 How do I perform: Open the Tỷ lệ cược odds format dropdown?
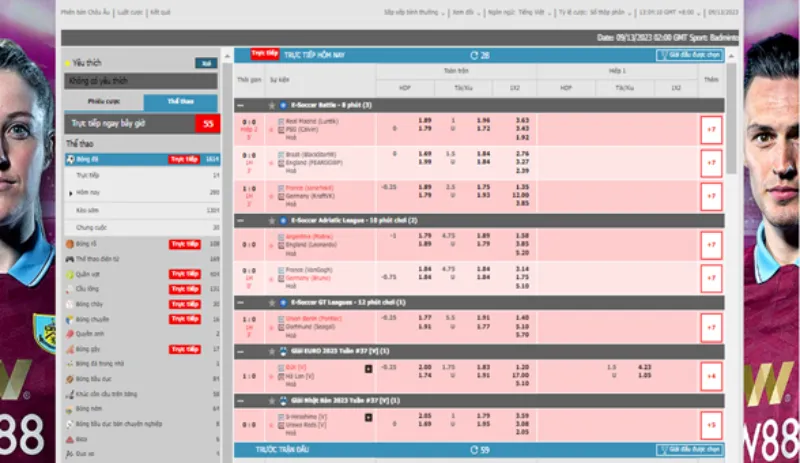[x=595, y=12]
